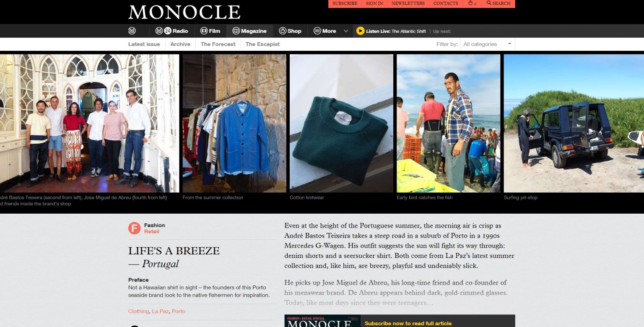The image size is (644, 327).
Task: Click the Subscribe link
Action: 345,3
